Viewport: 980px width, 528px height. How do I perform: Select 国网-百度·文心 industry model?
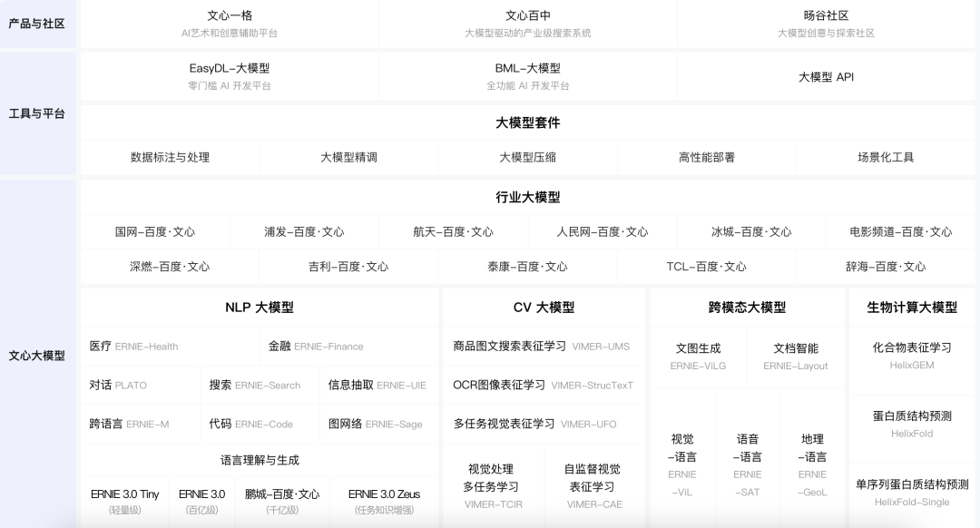point(155,232)
